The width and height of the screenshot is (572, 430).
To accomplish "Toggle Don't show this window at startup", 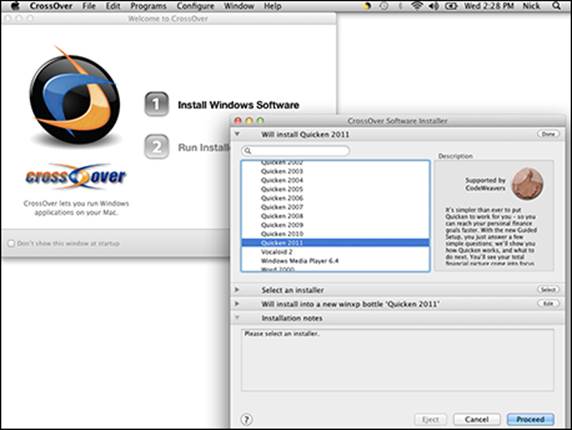I will [x=11, y=243].
